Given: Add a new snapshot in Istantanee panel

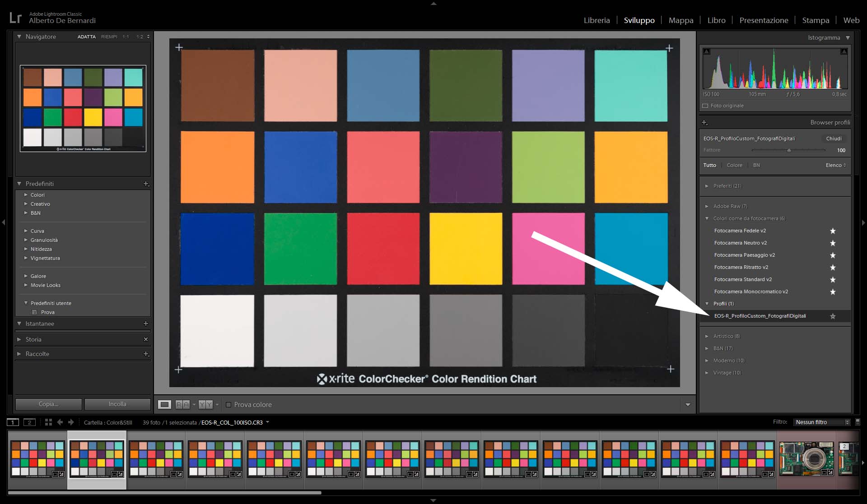Looking at the screenshot, I should 146,324.
